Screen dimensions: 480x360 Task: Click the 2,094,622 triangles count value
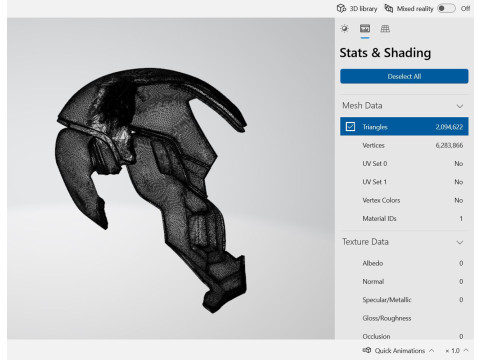coord(449,127)
